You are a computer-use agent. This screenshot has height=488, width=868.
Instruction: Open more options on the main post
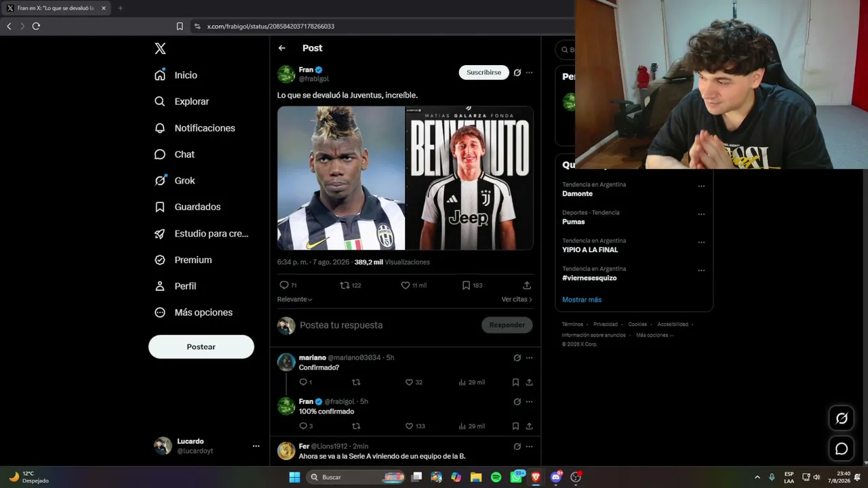[529, 73]
